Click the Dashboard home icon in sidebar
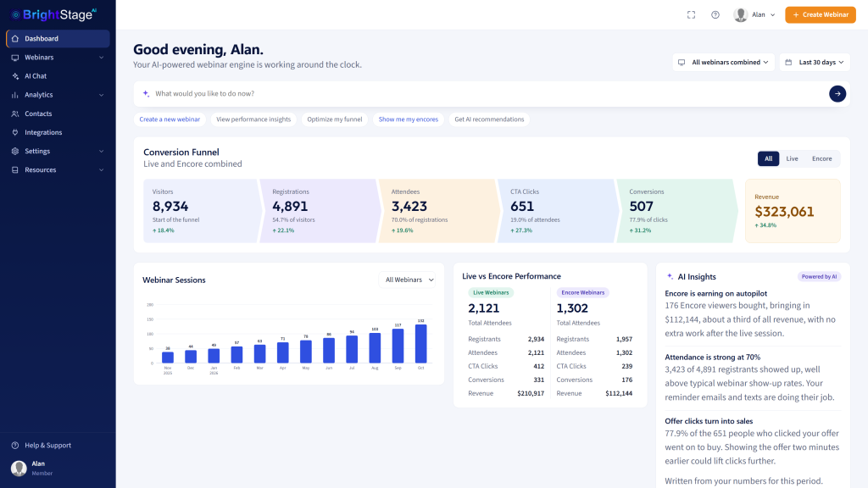 pos(15,39)
